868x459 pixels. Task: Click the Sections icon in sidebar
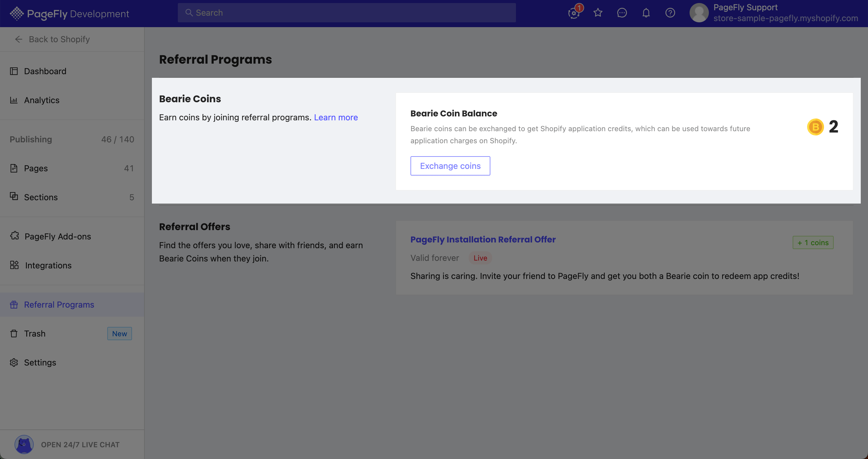[x=14, y=196]
